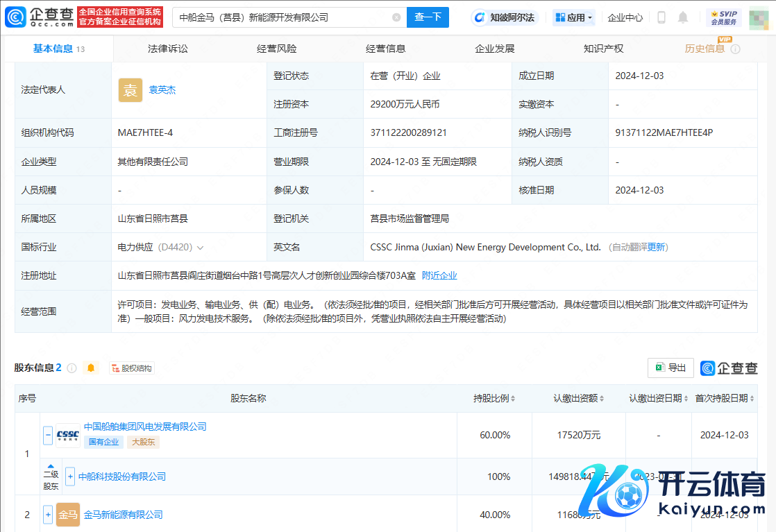Switch to the 法律诉讼 tab
The width and height of the screenshot is (776, 532).
pos(168,49)
